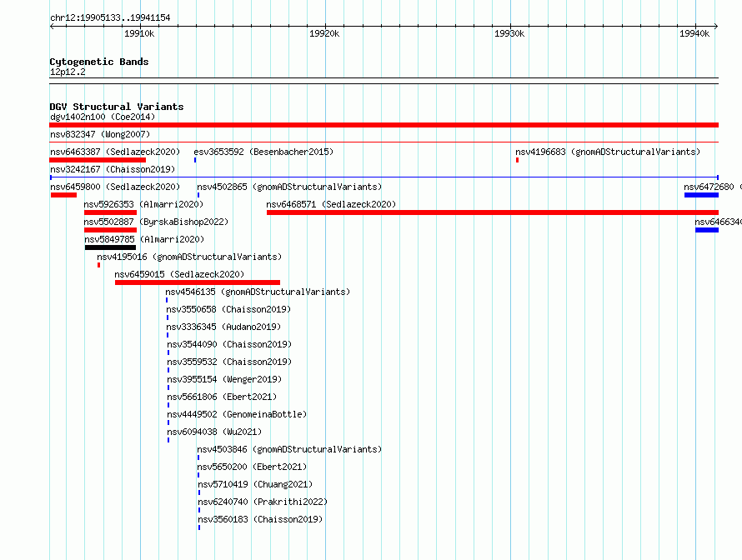Screen dimensions: 742x560
Task: Click nsv4449502 (GenomeinaBottle) label
Action: pos(237,414)
